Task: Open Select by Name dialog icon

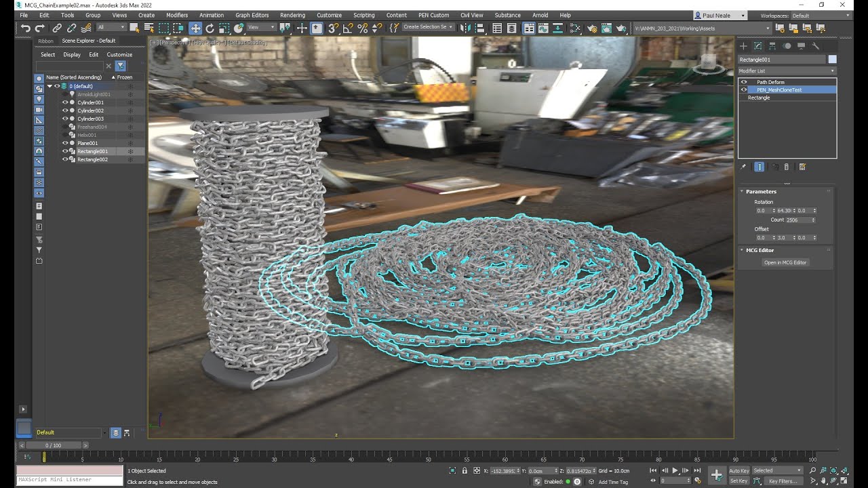Action: (149, 28)
